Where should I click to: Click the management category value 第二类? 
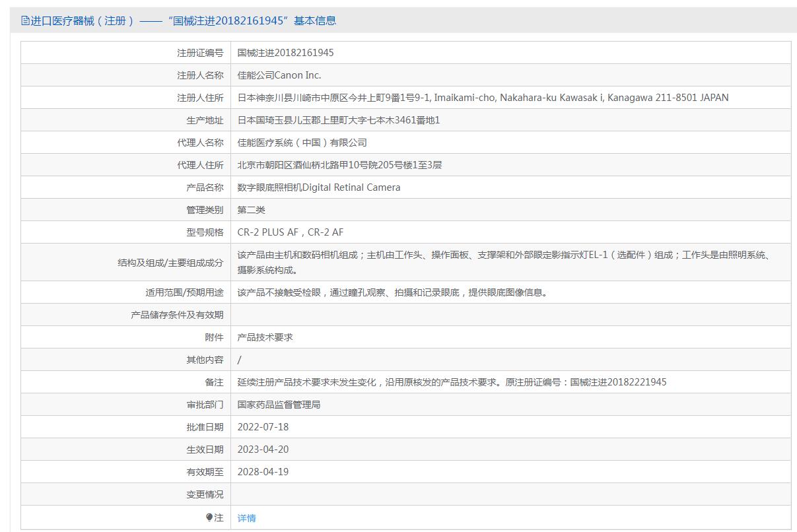point(251,210)
